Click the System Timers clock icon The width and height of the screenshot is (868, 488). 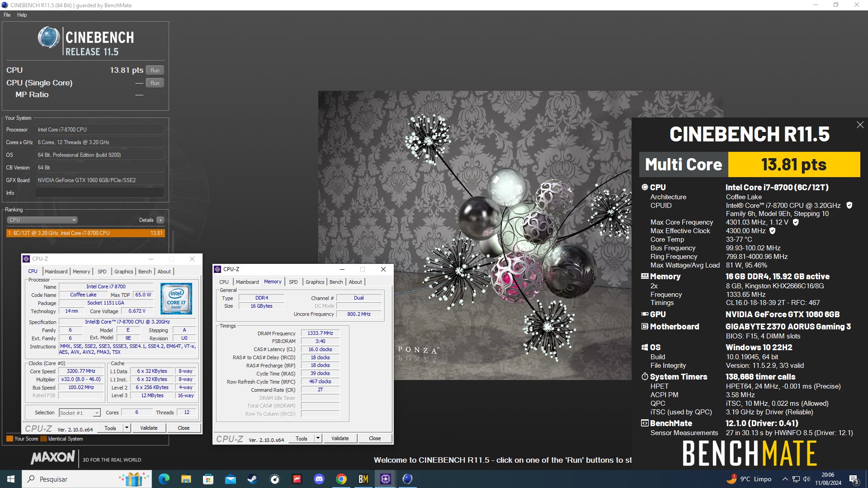[x=645, y=376]
